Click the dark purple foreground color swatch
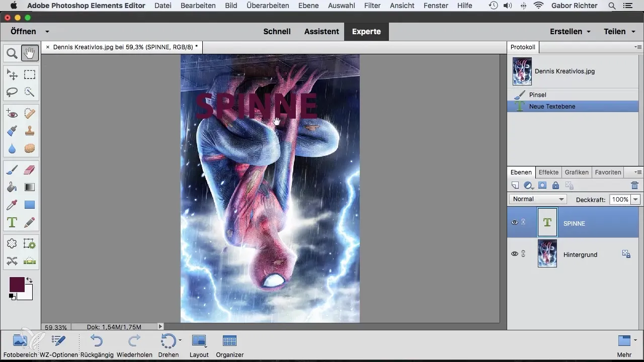644x362 pixels. click(16, 284)
